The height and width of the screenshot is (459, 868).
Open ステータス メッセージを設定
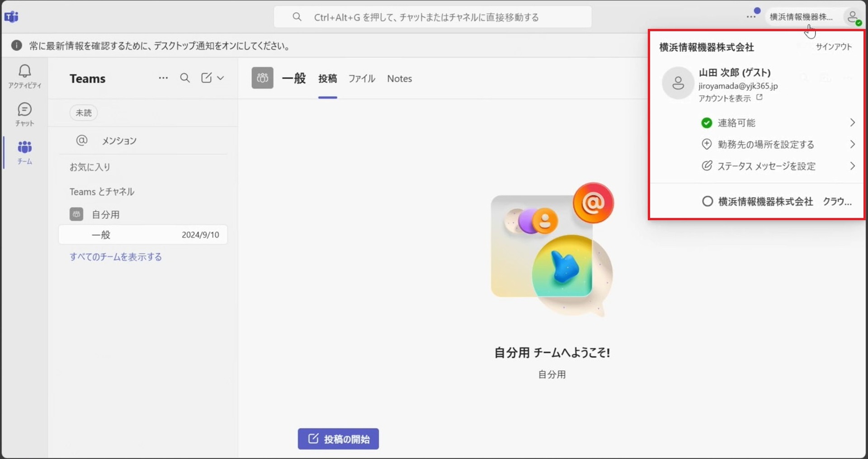[778, 166]
